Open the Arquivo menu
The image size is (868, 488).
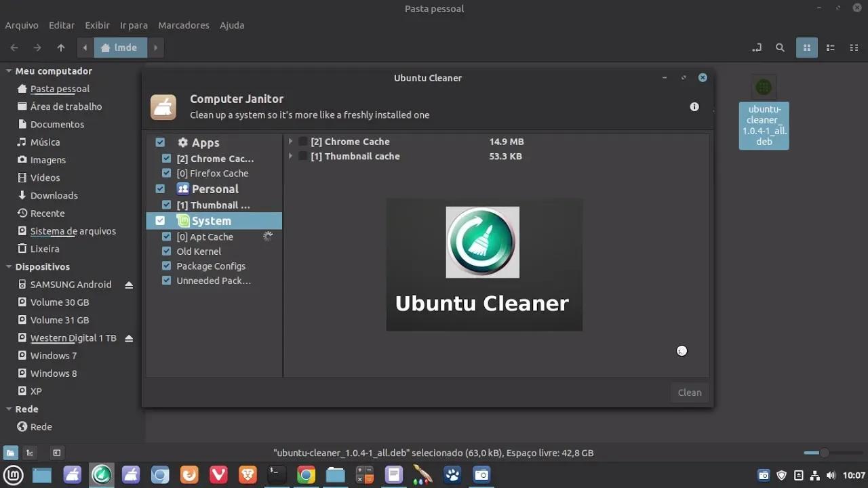(x=21, y=25)
